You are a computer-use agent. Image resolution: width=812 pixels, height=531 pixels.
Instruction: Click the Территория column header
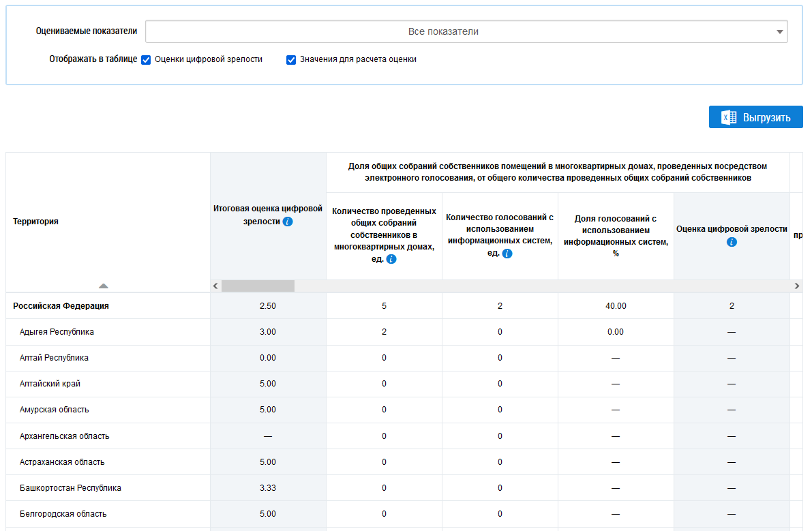coord(35,222)
